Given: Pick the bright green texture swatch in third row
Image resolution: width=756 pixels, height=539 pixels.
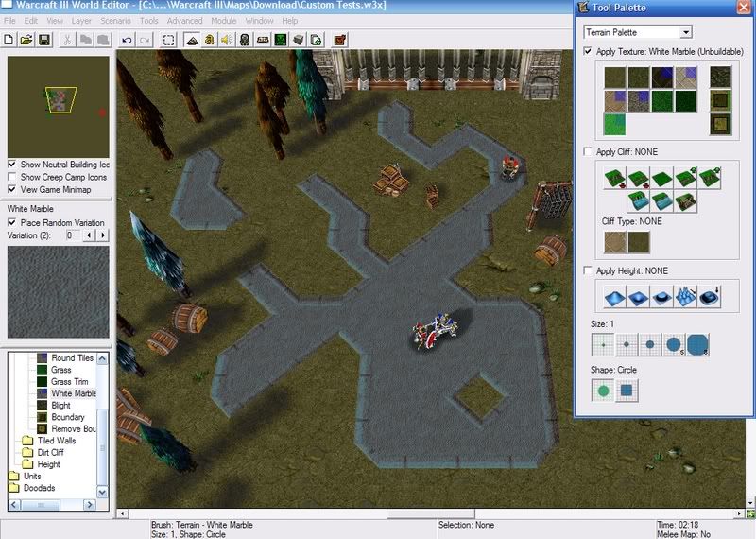Looking at the screenshot, I should [x=615, y=124].
